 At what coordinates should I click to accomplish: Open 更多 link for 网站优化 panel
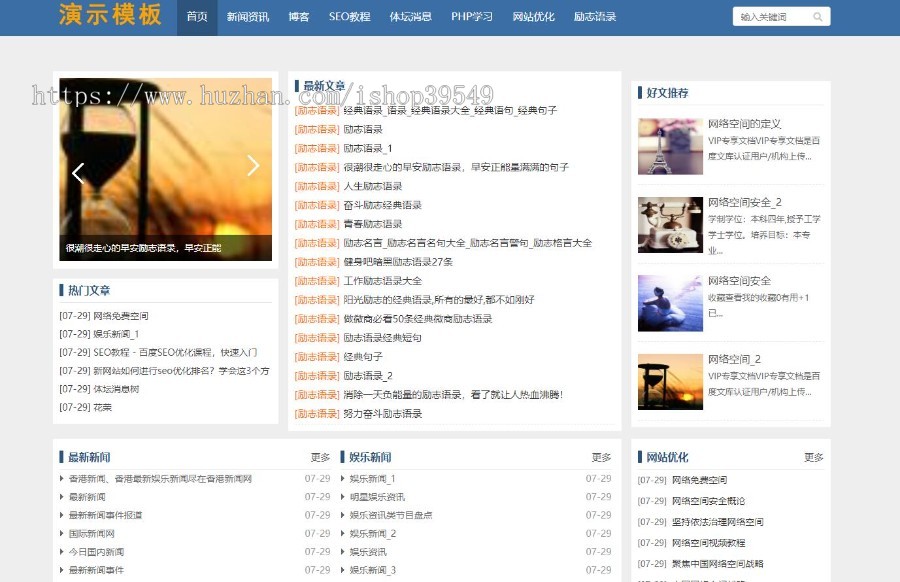pos(814,457)
